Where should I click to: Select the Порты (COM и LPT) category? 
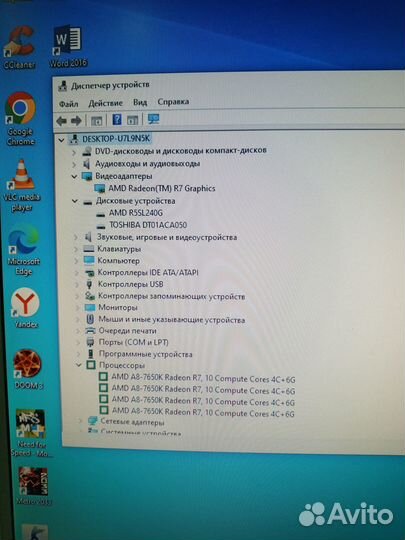point(133,342)
